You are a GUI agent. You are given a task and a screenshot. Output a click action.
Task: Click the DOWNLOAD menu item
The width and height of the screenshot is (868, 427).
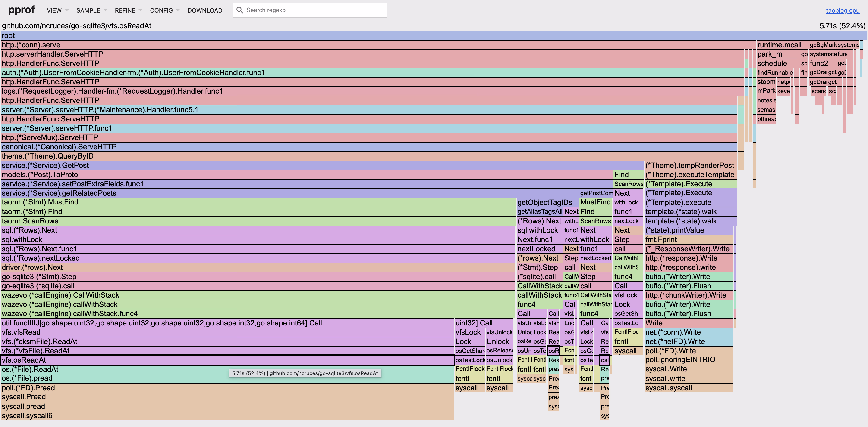coord(204,10)
